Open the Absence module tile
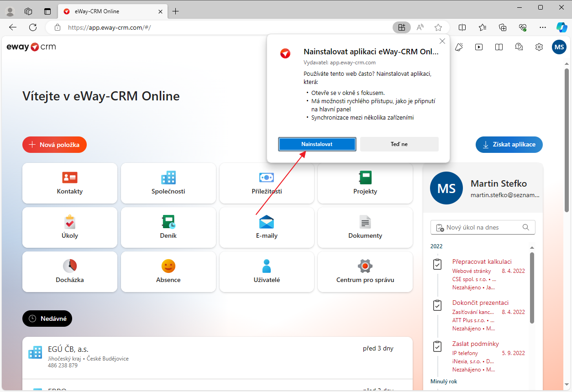The width and height of the screenshot is (572, 392). pos(168,272)
